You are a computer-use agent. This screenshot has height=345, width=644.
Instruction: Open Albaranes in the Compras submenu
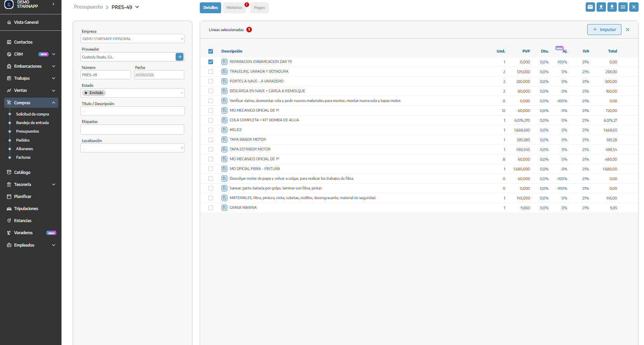coord(24,149)
